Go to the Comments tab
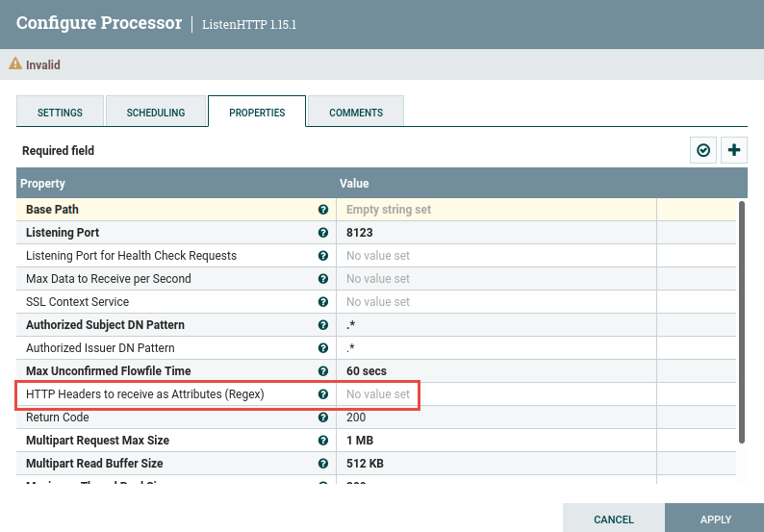This screenshot has width=764, height=532. tap(356, 113)
